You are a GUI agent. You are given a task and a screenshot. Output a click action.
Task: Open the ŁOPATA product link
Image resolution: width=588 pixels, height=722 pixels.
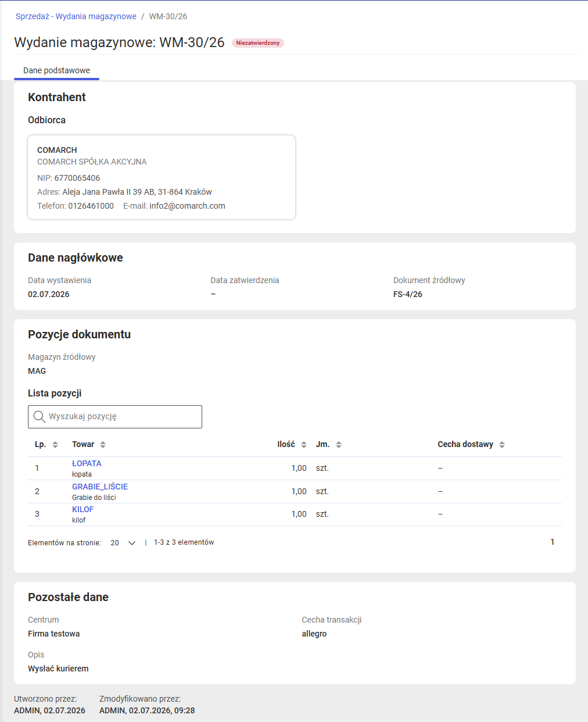[x=87, y=463]
